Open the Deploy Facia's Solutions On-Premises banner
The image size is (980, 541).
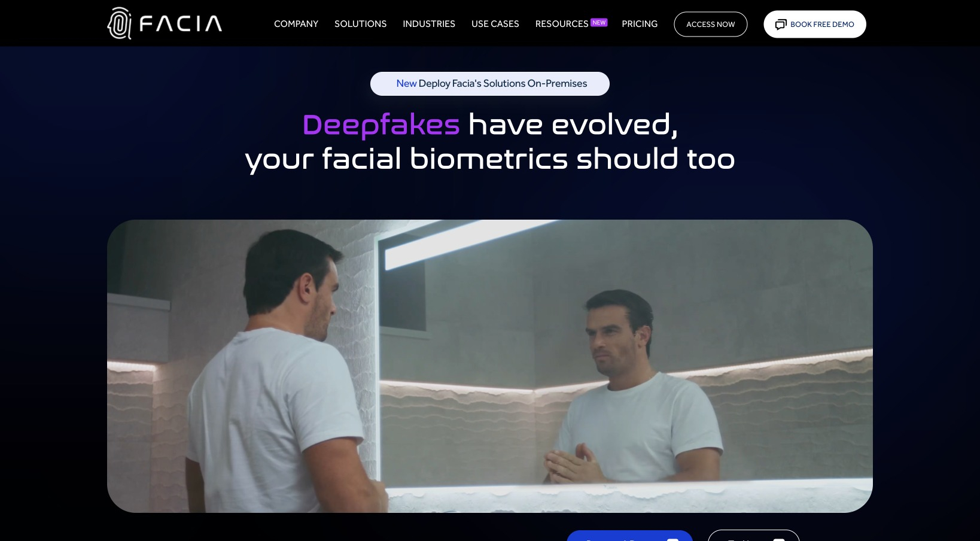click(503, 84)
